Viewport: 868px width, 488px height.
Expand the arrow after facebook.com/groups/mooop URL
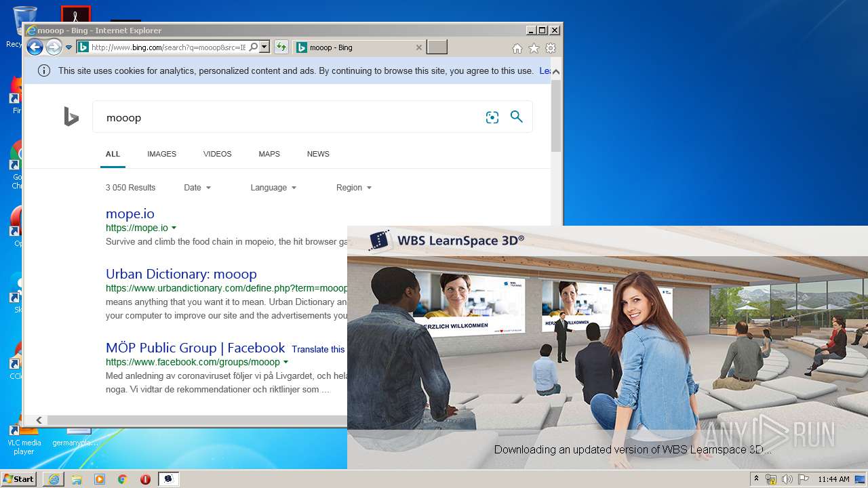(286, 363)
